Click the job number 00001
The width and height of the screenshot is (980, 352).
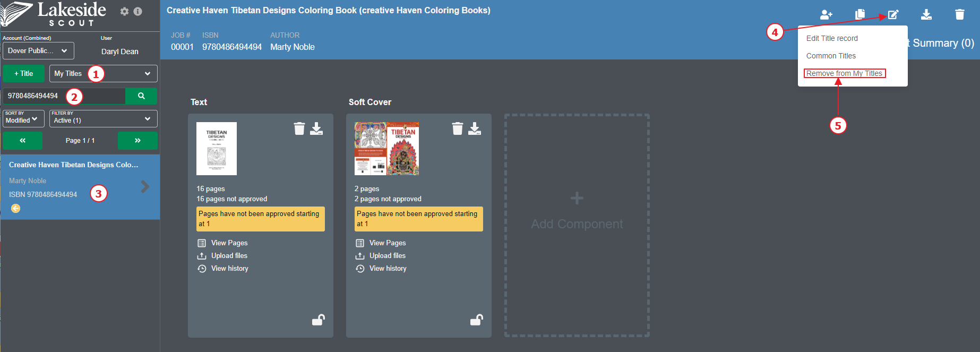point(182,47)
